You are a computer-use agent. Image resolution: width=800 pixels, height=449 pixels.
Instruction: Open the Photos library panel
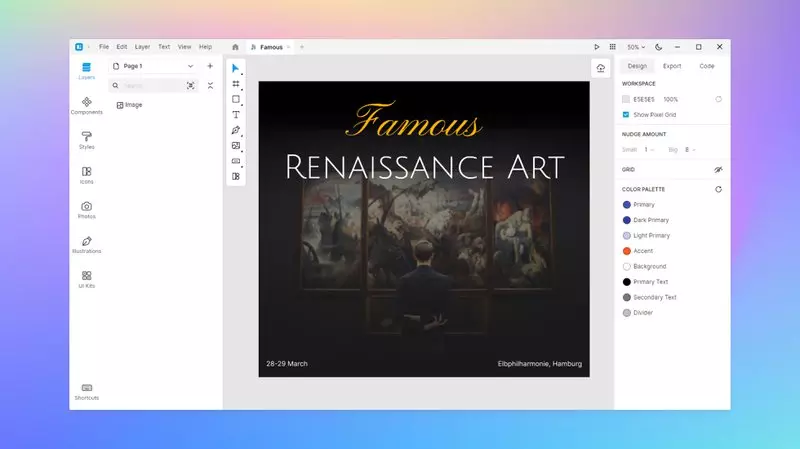(86, 210)
